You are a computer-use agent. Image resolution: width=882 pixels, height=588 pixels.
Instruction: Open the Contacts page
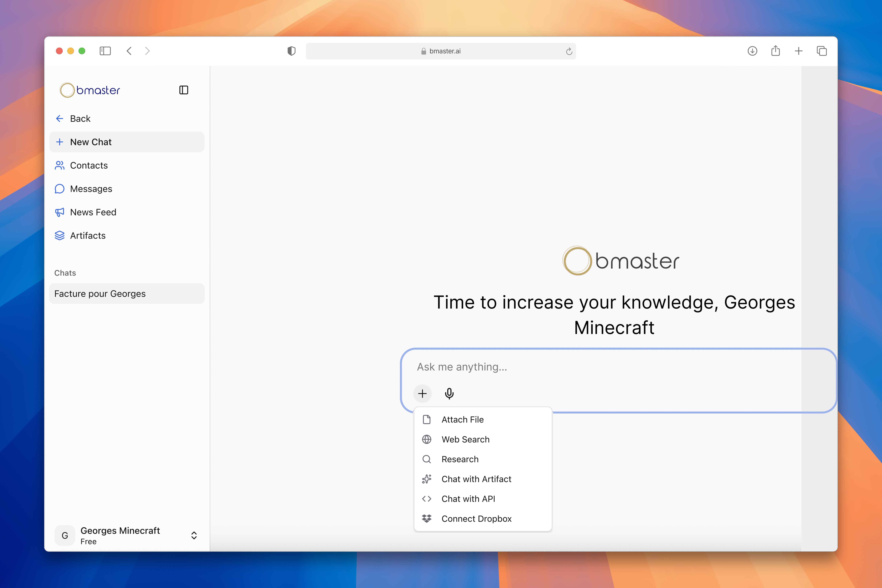pyautogui.click(x=89, y=165)
